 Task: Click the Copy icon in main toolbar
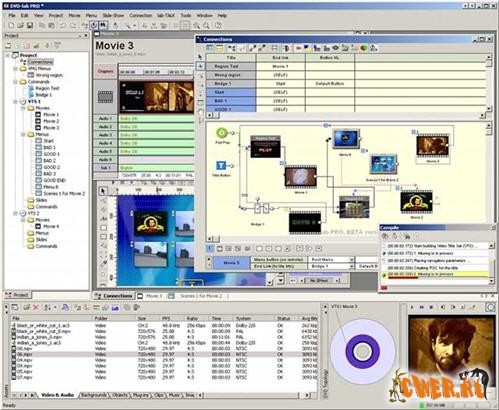coord(42,25)
